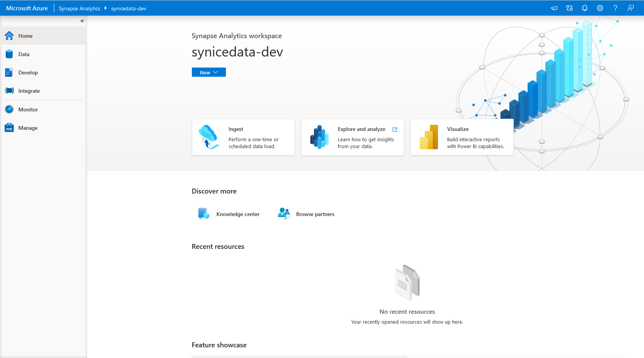Select the Explore and analyze card title
The height and width of the screenshot is (358, 644).
coord(362,129)
